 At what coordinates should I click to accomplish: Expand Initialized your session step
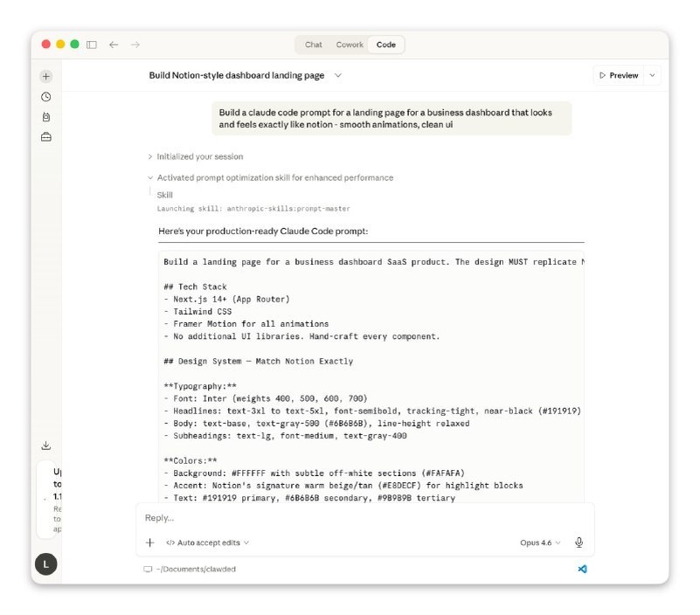pyautogui.click(x=196, y=156)
